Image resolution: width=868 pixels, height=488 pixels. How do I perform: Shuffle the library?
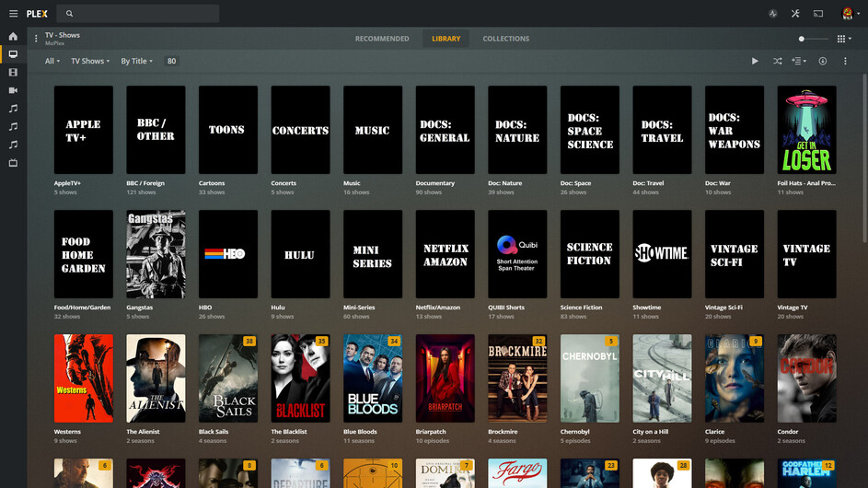coord(777,61)
